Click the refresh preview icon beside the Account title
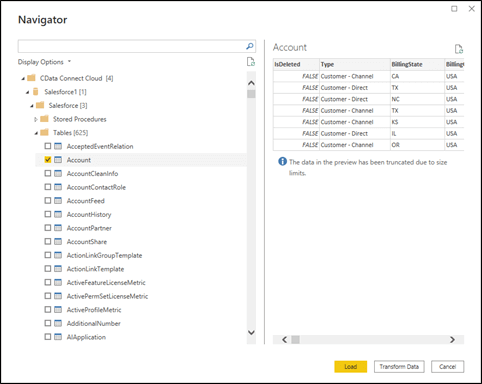This screenshot has width=482, height=384. click(x=459, y=49)
